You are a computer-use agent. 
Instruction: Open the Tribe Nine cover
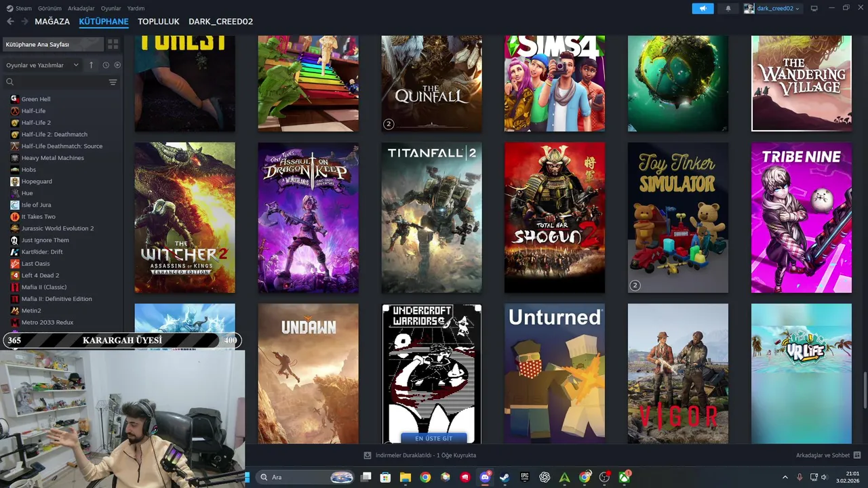point(802,218)
